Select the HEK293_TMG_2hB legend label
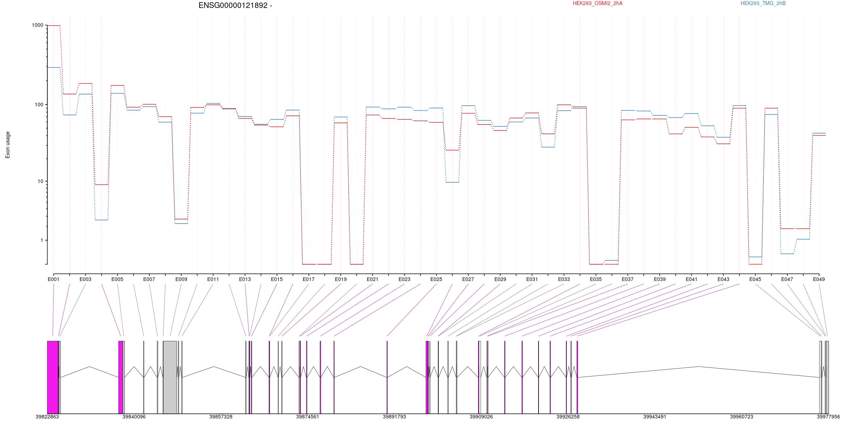Viewport: 868px width, 434px height. (763, 3)
